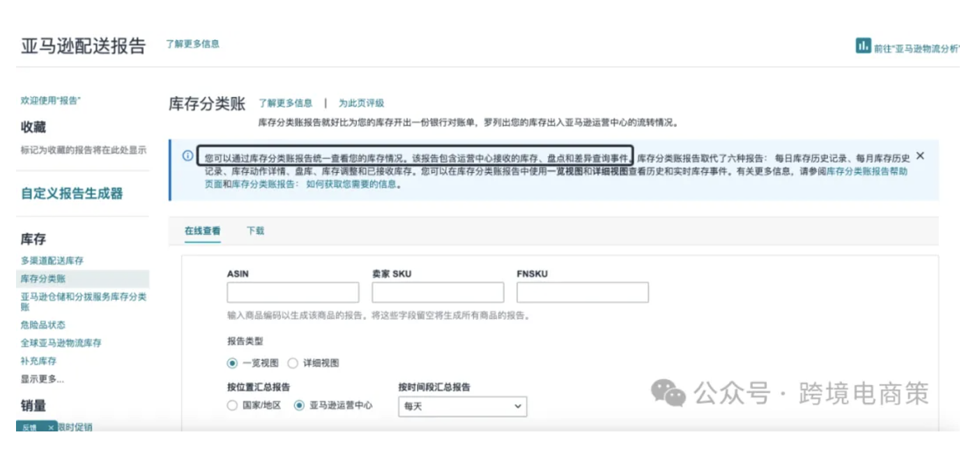Screen dimensions: 980x460
Task: Click the 销量 section heading in sidebar
Action: 33,406
